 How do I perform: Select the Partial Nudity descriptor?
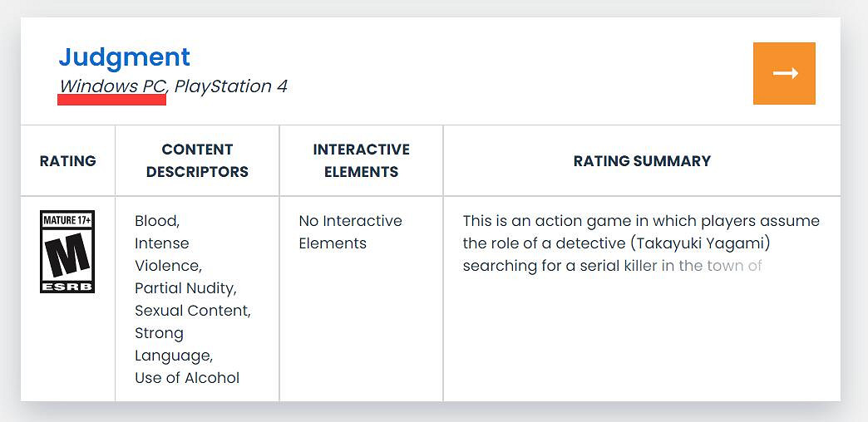(x=185, y=288)
